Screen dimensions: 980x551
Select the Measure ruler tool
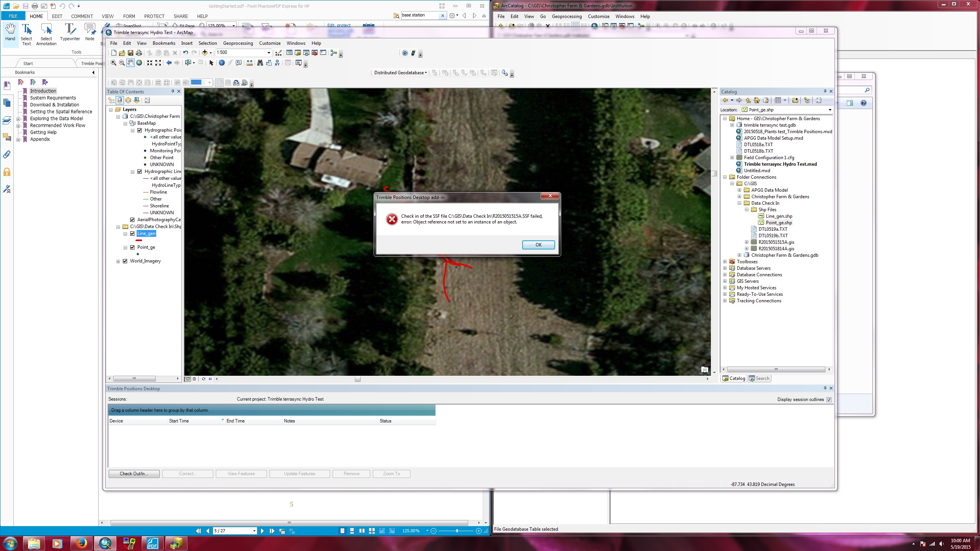(249, 63)
